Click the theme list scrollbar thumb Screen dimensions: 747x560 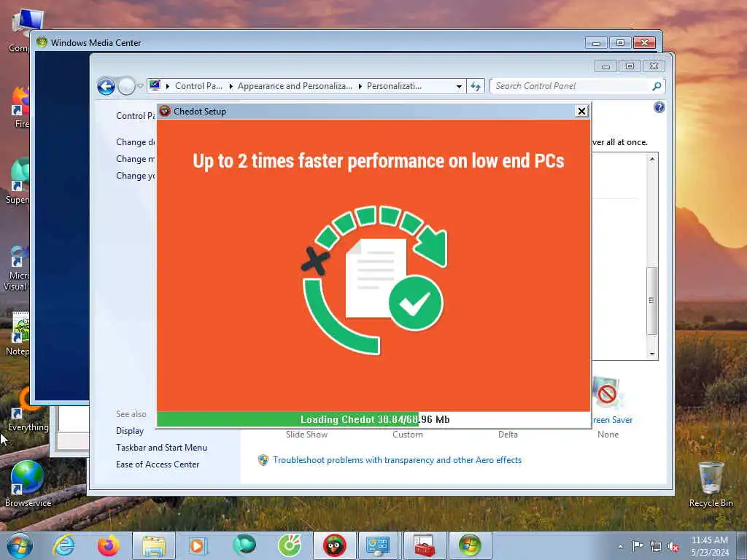[651, 300]
